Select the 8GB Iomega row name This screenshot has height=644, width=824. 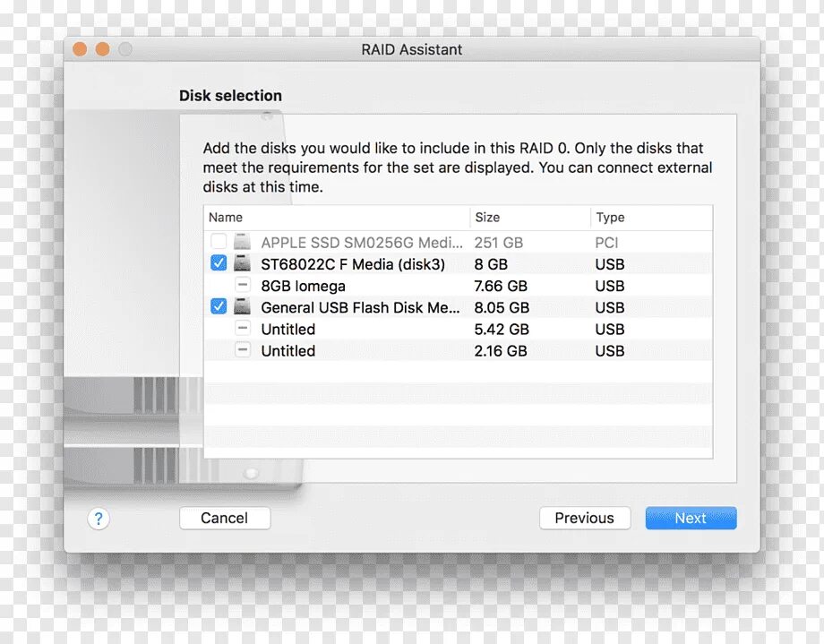(304, 286)
